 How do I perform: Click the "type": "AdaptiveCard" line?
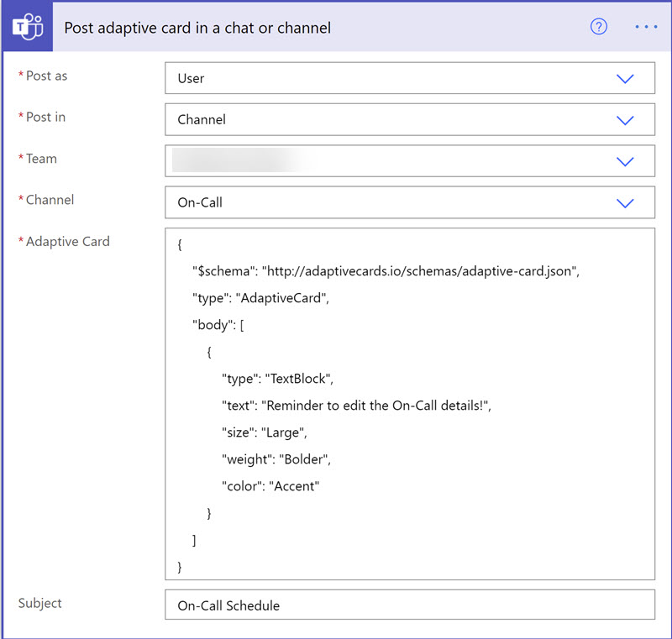[260, 298]
